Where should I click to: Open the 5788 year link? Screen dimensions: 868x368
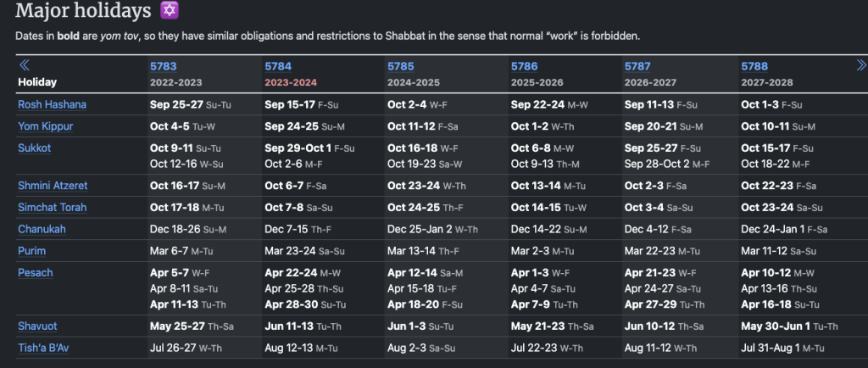[x=754, y=66]
